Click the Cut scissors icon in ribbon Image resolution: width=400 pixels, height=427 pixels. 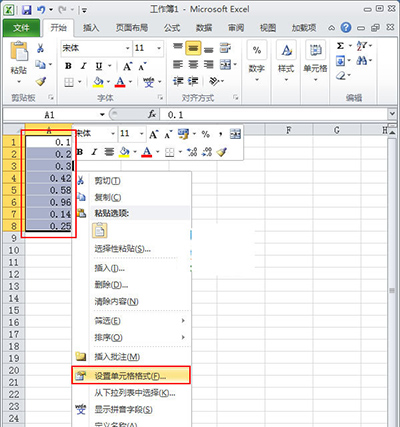pyautogui.click(x=40, y=48)
